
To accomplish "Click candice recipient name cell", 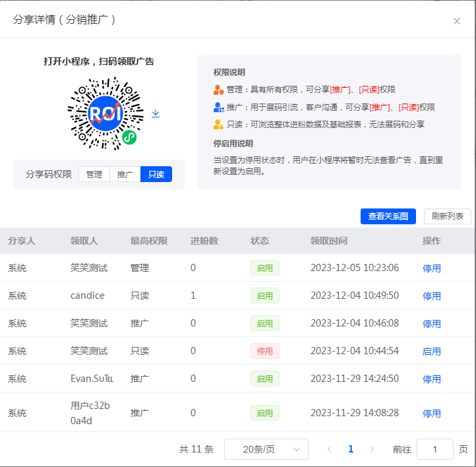I will [88, 296].
